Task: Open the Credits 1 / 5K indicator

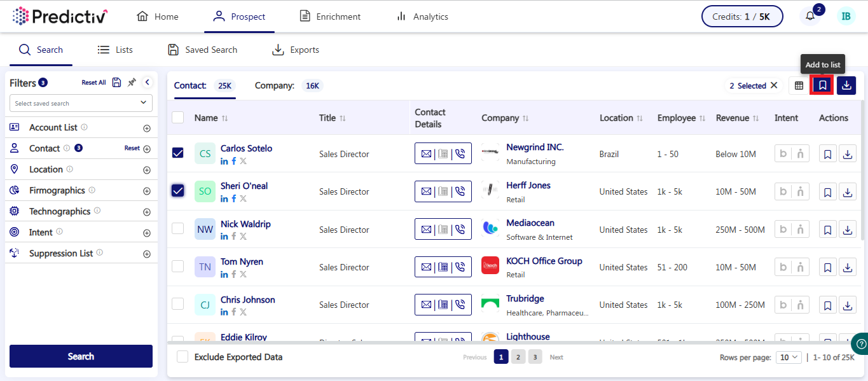Action: (742, 17)
